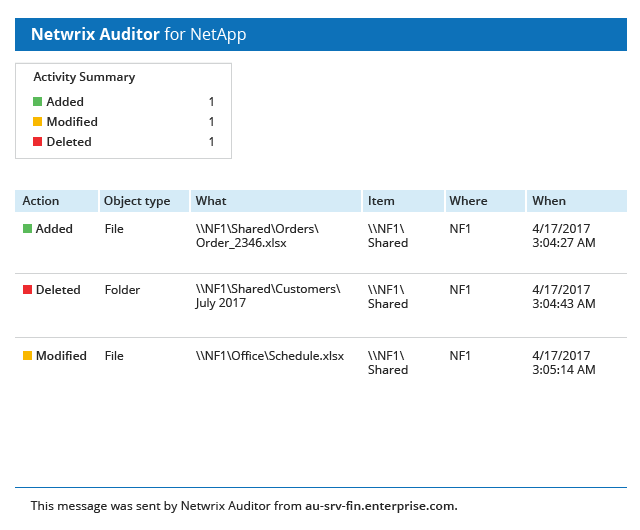Click timestamp 3:04:43 AM
Viewport: 640px width, 530px height.
(564, 296)
